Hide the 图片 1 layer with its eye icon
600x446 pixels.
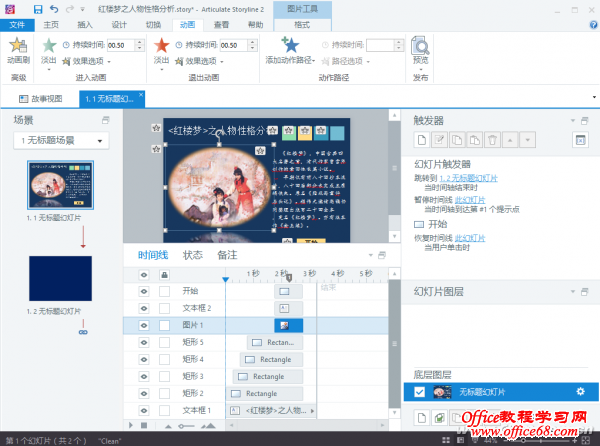143,326
